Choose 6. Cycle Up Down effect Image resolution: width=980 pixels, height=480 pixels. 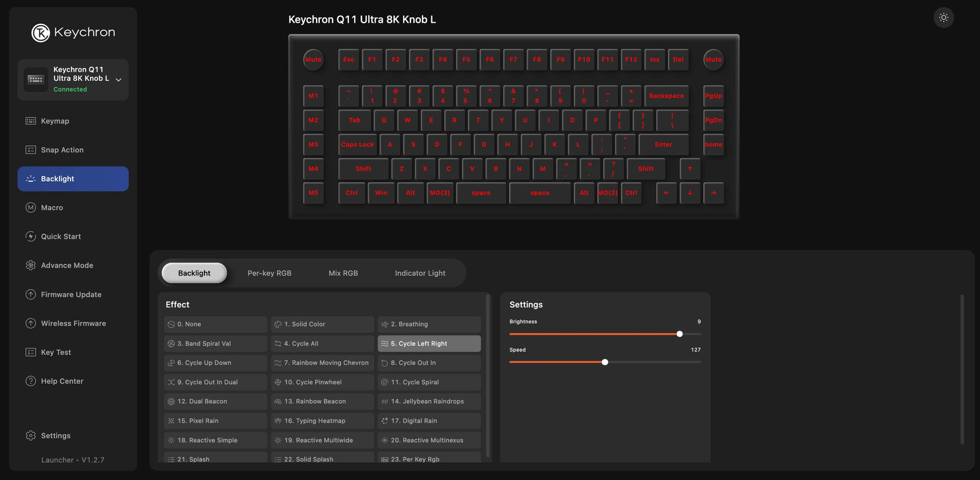click(216, 363)
